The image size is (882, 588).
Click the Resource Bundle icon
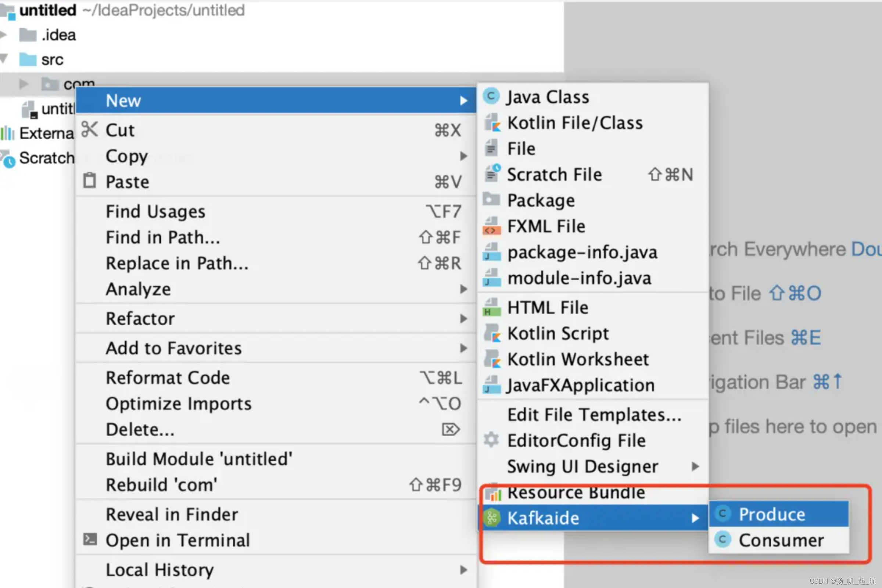492,493
